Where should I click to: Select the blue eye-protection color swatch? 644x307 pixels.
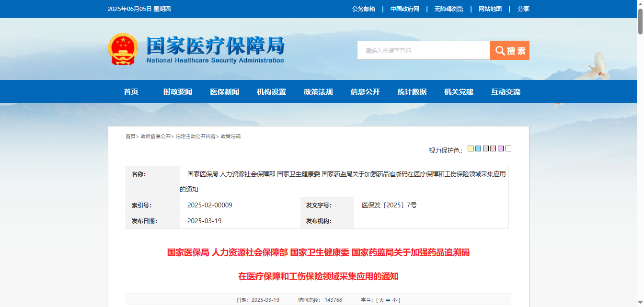click(478, 148)
